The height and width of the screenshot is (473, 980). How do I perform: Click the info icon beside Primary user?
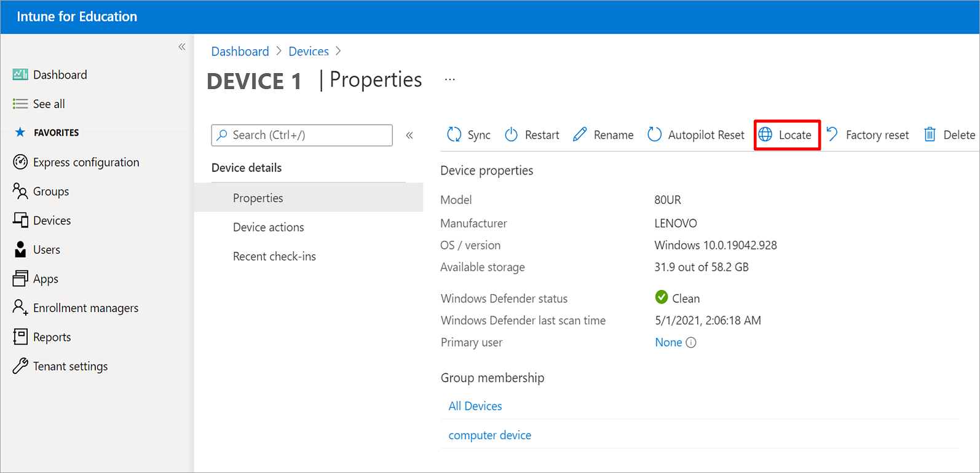691,343
